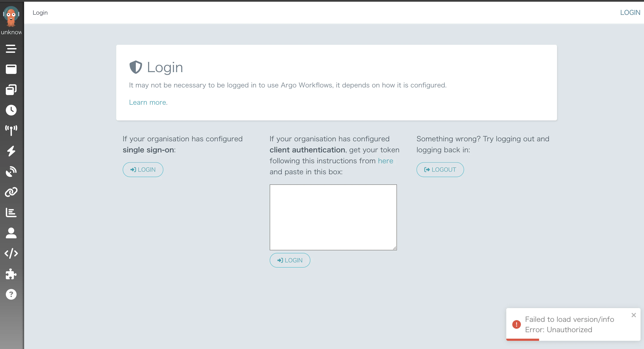This screenshot has width=644, height=349.
Task: Open Cluster Workflow Templates via the stacked windows icon
Action: 11,90
